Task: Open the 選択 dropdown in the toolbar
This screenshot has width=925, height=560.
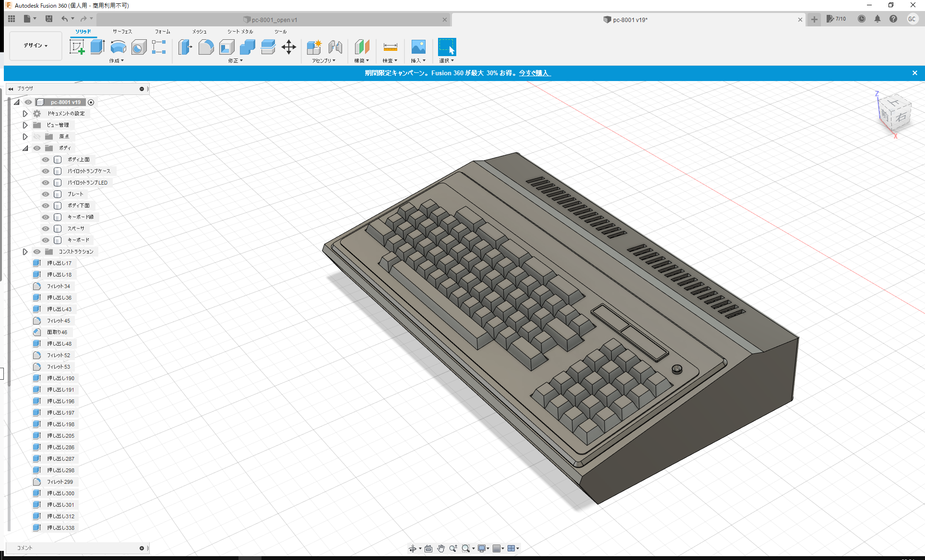Action: pyautogui.click(x=446, y=60)
